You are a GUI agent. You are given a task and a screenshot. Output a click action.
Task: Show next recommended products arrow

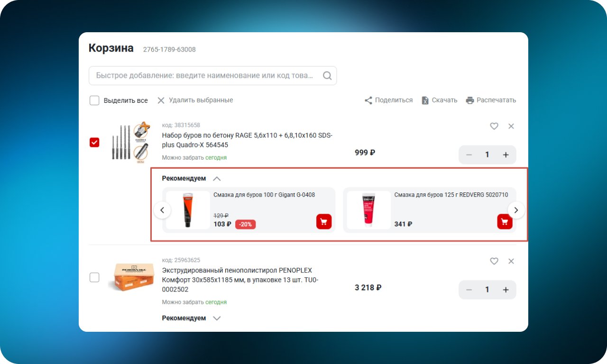[516, 210]
